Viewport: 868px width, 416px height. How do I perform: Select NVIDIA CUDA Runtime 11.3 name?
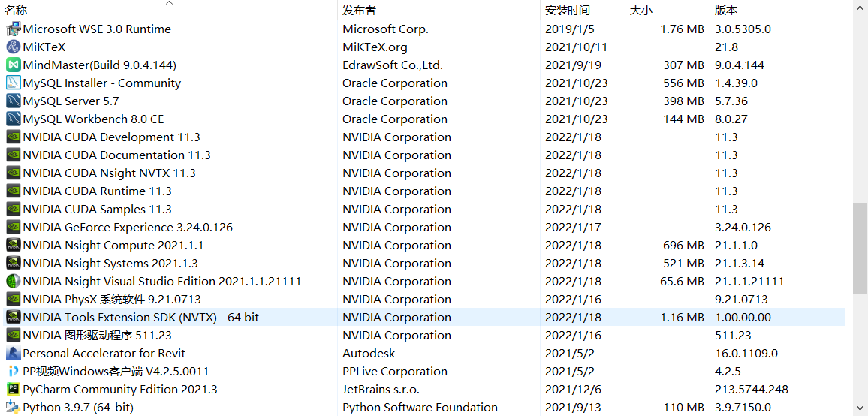point(97,191)
